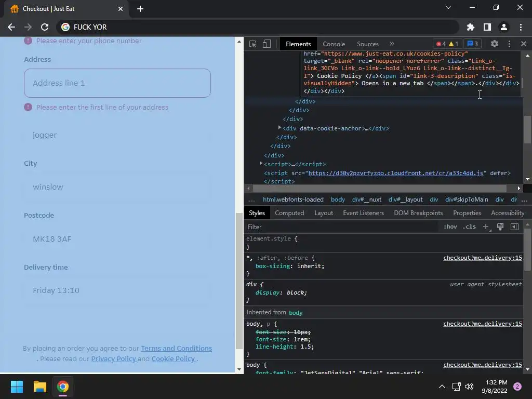Select div#__nuxt breadcrumb

367,199
